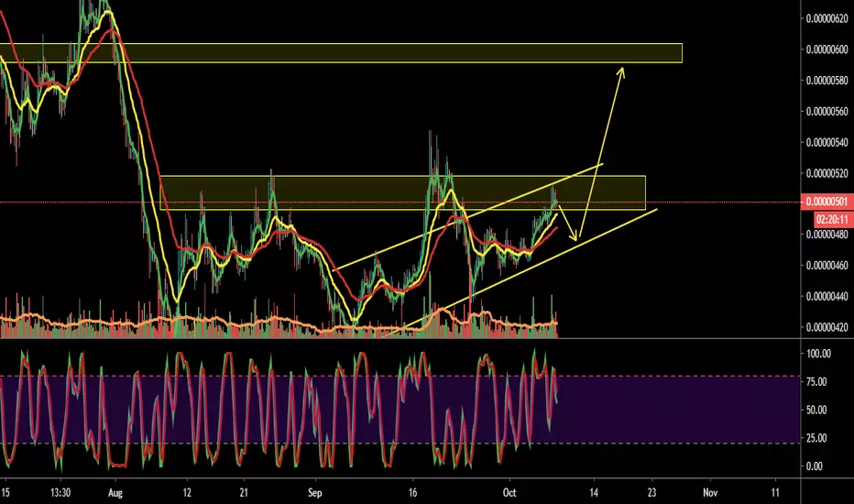The width and height of the screenshot is (854, 504).
Task: Click oscillator scale label 50.00
Action: [818, 410]
